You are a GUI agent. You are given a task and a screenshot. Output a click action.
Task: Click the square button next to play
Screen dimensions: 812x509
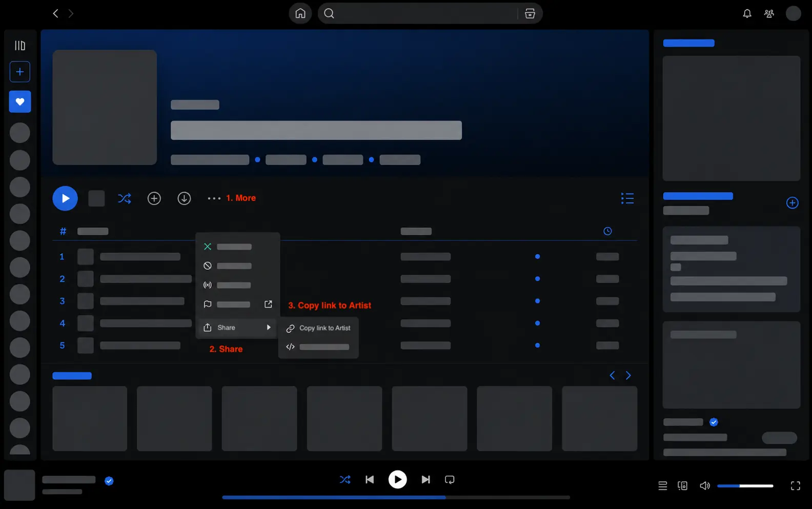click(x=96, y=198)
